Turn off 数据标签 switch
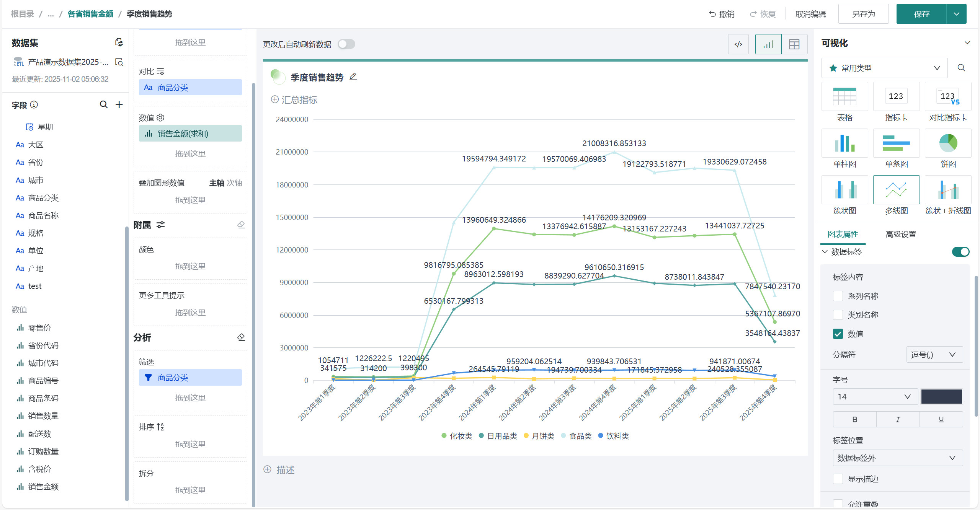The image size is (980, 510). [x=960, y=252]
